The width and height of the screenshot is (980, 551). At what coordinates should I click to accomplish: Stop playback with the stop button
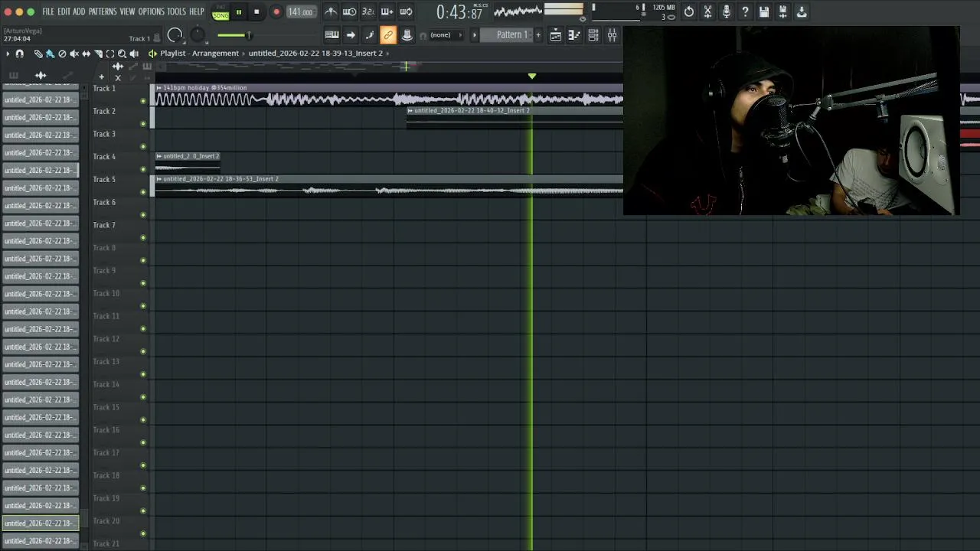tap(256, 12)
